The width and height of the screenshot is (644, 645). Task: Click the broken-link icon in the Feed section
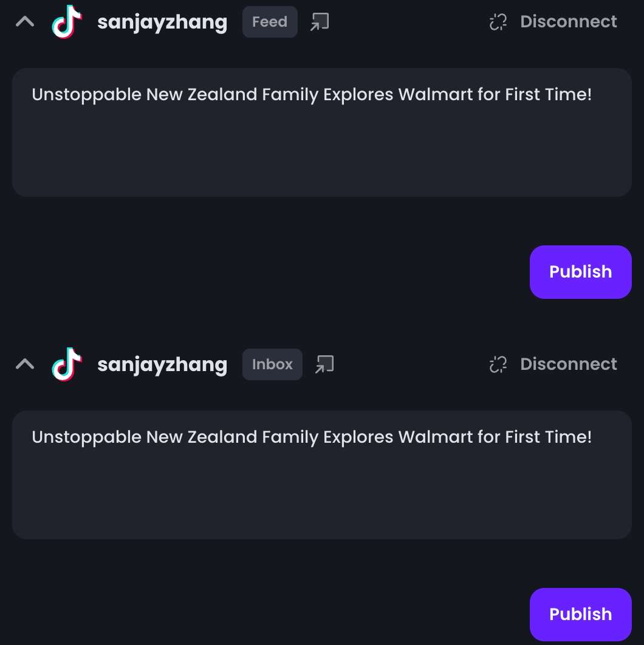tap(498, 22)
